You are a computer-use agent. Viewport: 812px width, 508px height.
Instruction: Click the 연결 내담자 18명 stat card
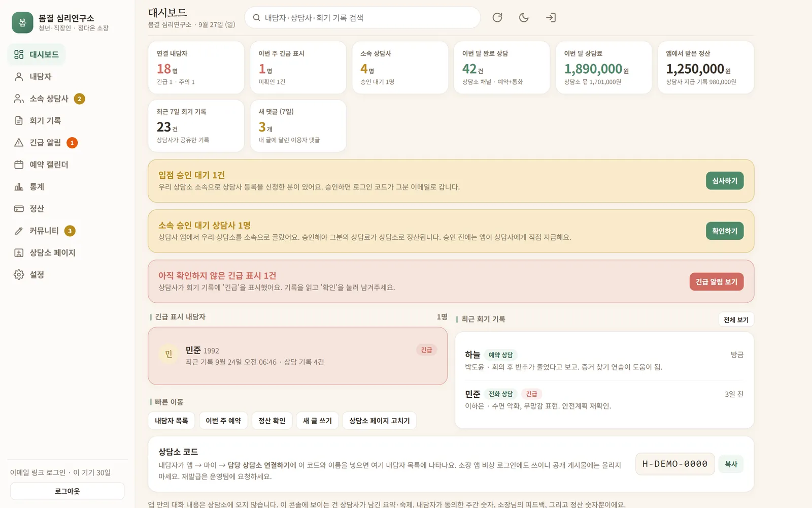click(x=196, y=68)
